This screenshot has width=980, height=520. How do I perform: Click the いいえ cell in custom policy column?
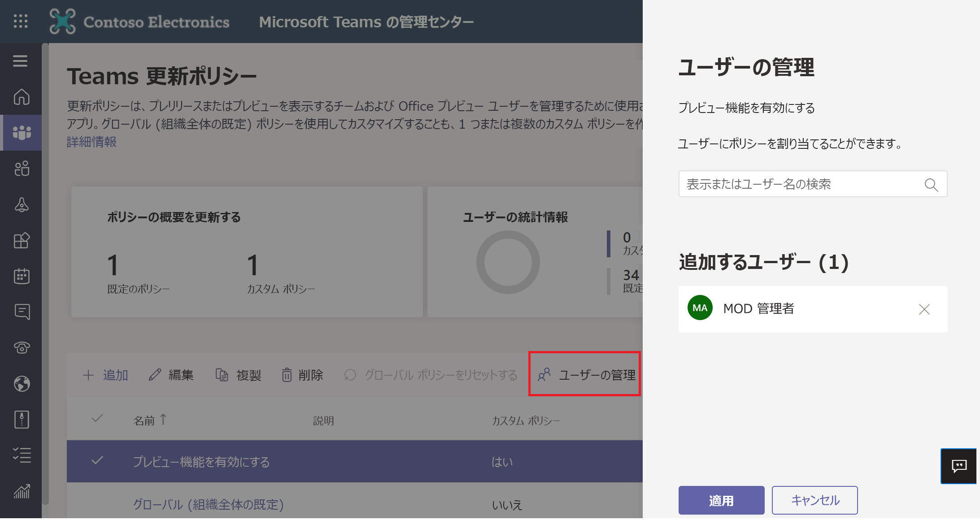coord(507,505)
